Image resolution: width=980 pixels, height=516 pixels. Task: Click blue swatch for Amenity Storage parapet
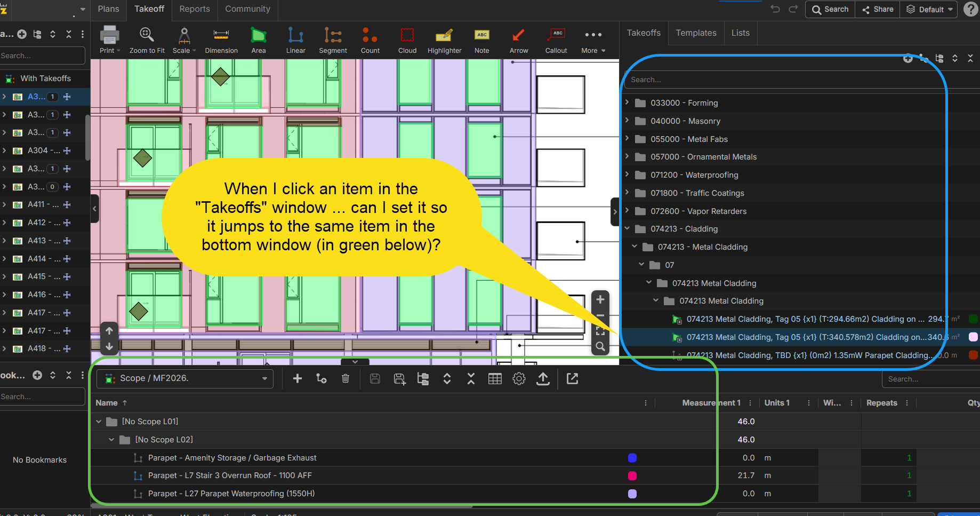click(632, 458)
